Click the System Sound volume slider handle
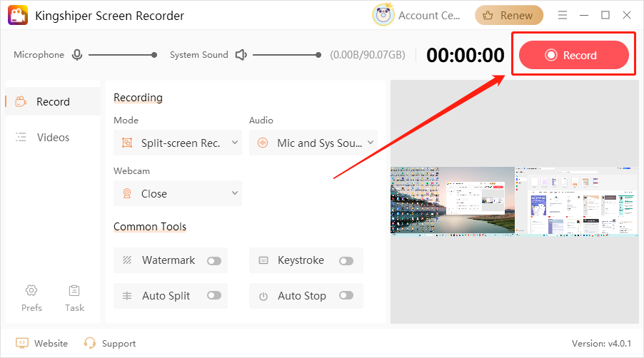 pyautogui.click(x=318, y=54)
